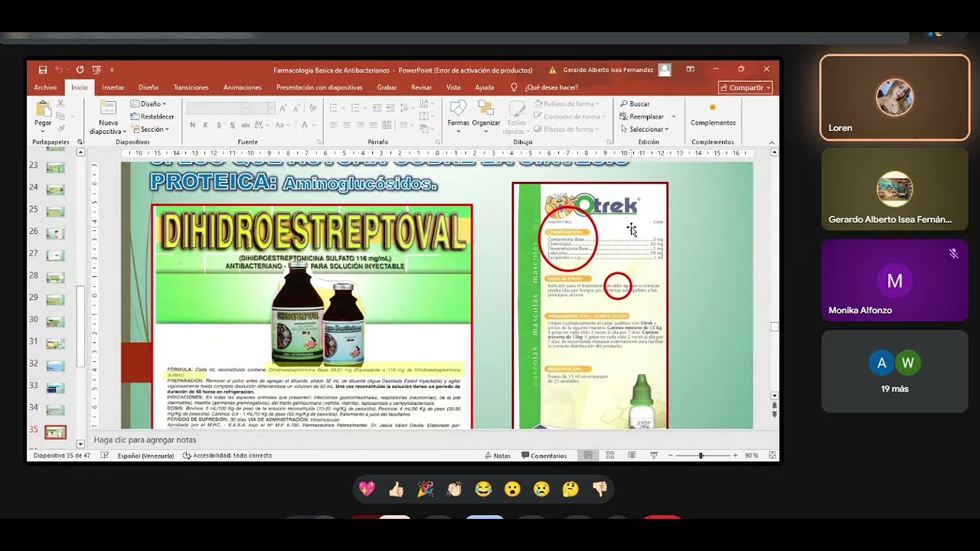Click zoom out minus button
The height and width of the screenshot is (551, 980).
(x=671, y=455)
